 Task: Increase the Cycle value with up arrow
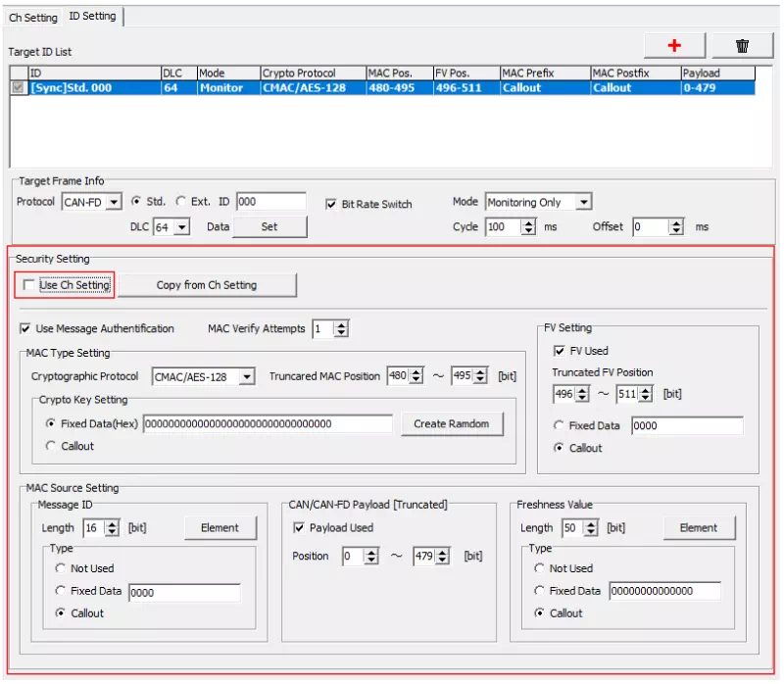(x=529, y=222)
